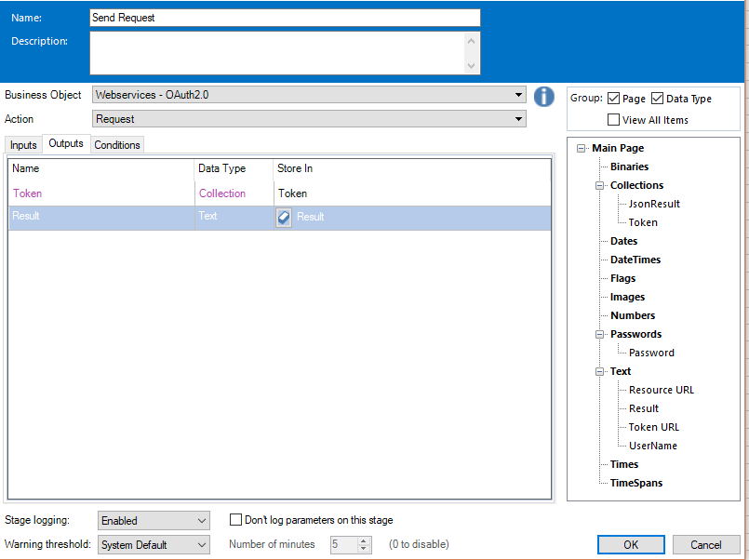Open the Stage logging dropdown

click(154, 520)
